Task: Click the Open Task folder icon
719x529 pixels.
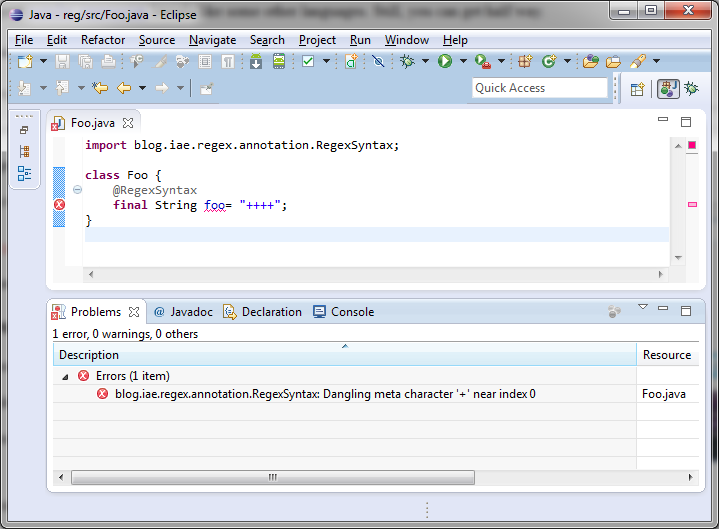Action: pos(613,61)
